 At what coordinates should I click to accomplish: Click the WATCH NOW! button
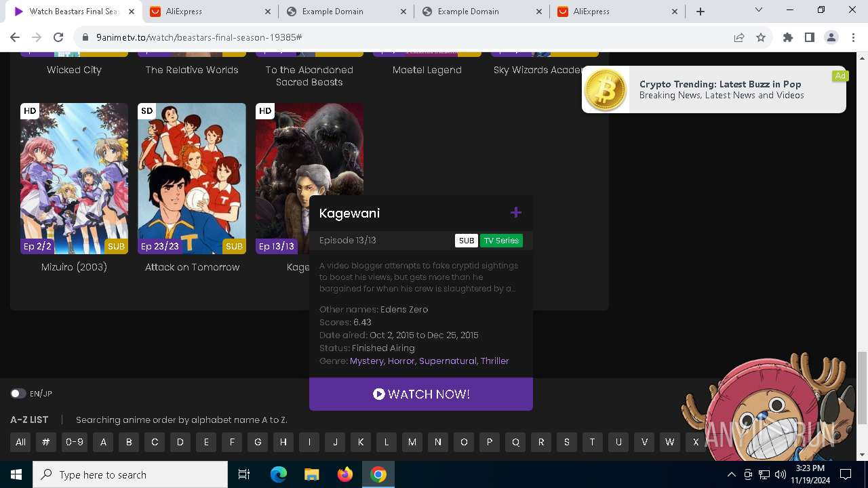point(421,394)
